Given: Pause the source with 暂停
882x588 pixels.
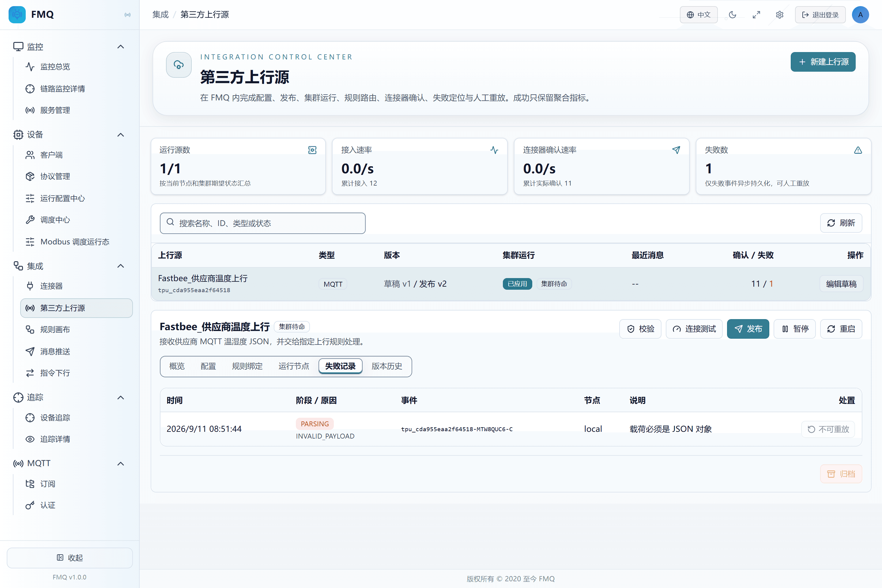Looking at the screenshot, I should point(795,329).
